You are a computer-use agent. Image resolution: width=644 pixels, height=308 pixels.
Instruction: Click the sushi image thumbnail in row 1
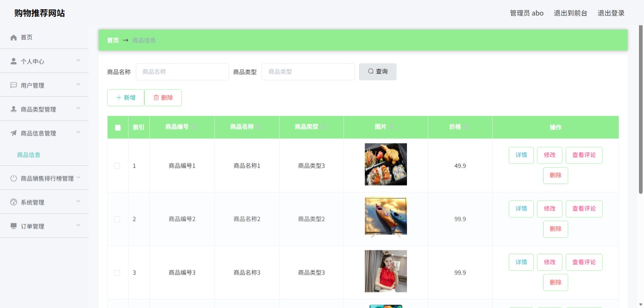pos(386,164)
